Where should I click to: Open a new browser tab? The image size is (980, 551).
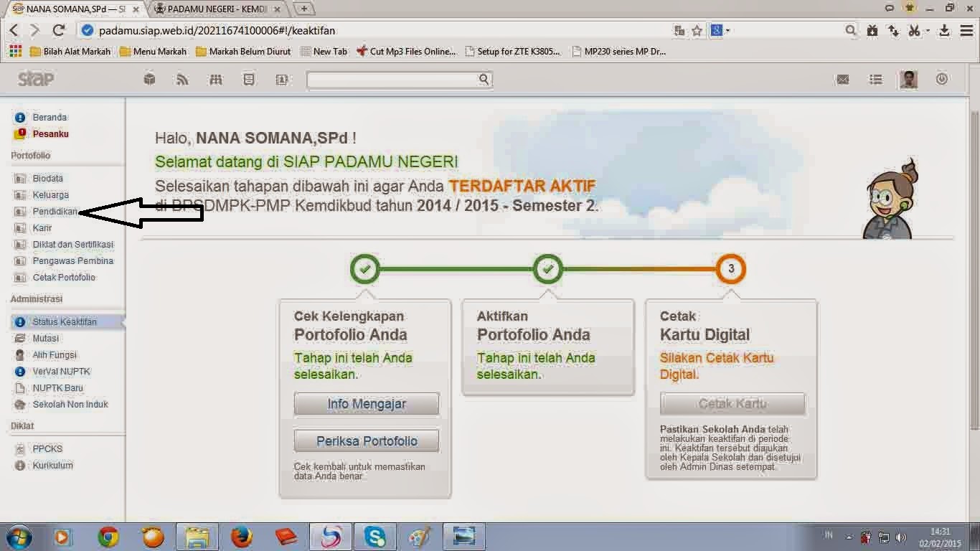[304, 9]
